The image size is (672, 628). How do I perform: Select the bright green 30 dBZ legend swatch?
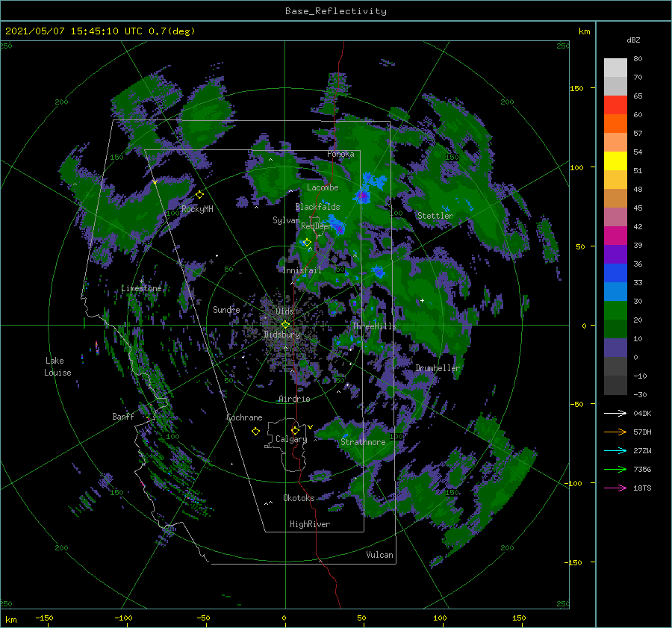[615, 310]
